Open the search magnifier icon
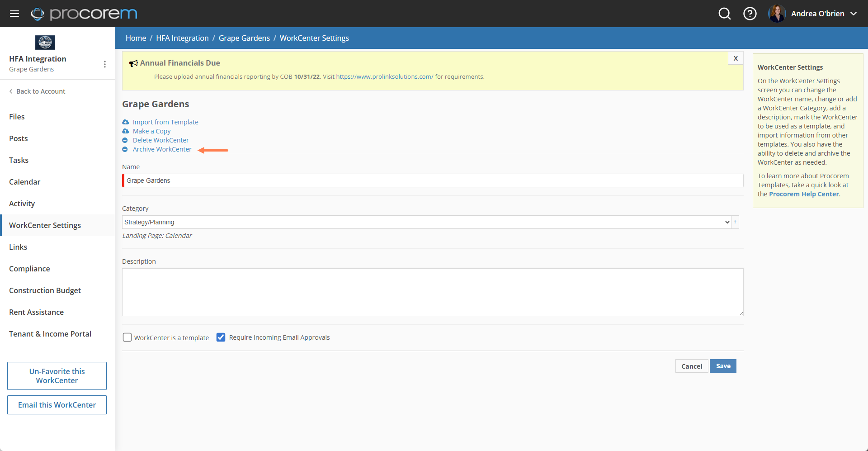 (x=725, y=14)
